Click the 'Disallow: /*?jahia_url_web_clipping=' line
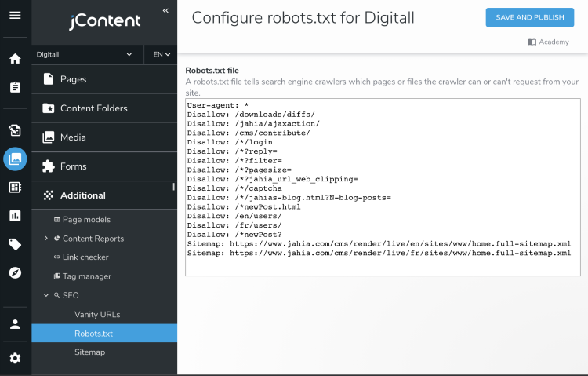 pyautogui.click(x=272, y=179)
